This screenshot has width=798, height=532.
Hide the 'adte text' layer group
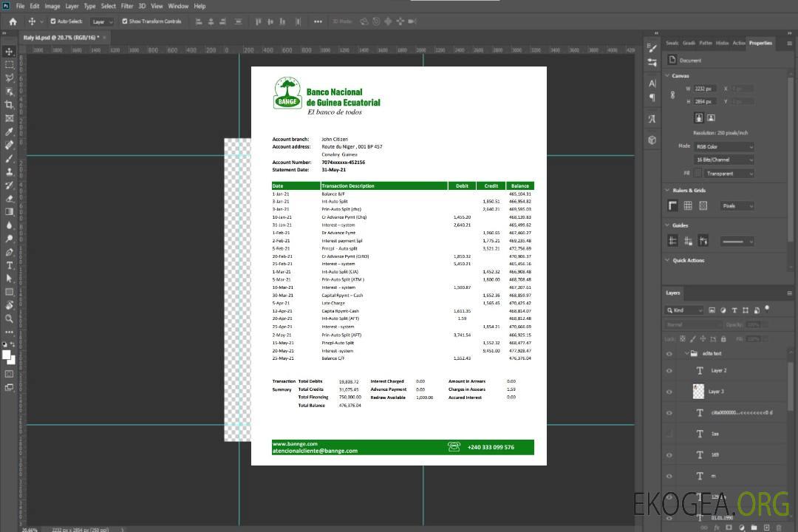(669, 354)
